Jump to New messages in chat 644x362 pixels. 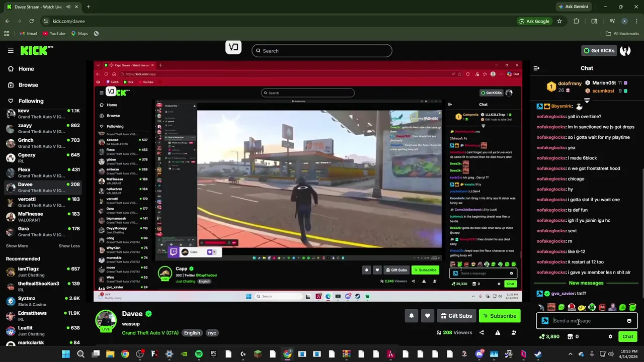586,283
